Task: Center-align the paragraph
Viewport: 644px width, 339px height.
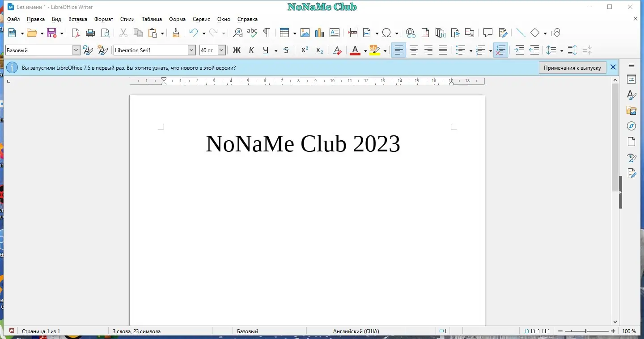Action: pos(414,50)
